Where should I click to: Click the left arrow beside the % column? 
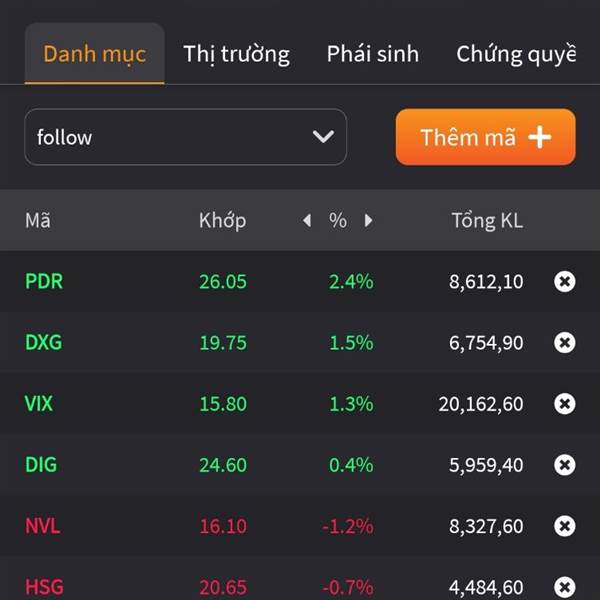click(x=307, y=220)
